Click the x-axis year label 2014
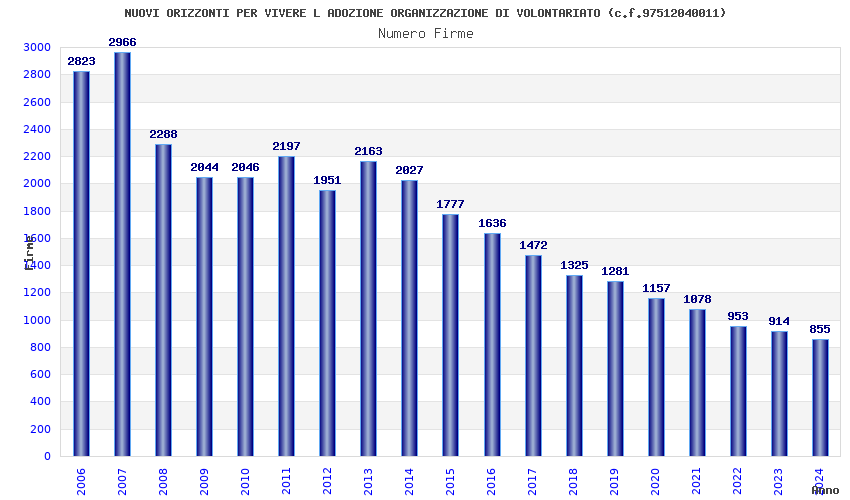 [x=409, y=482]
